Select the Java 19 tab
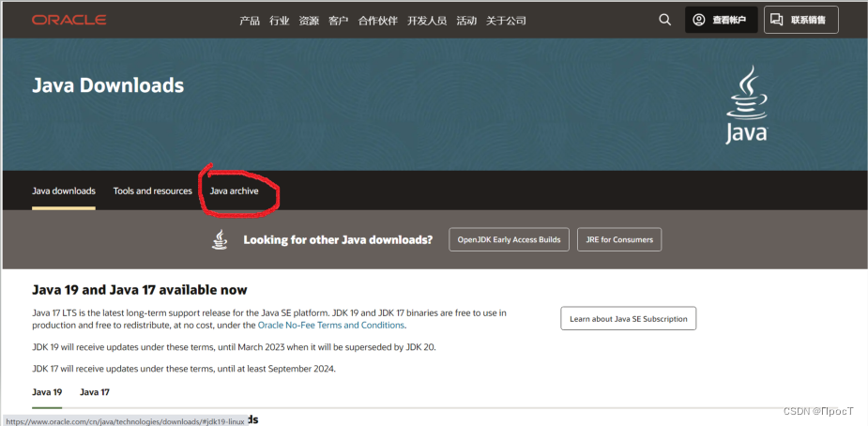This screenshot has height=426, width=868. coord(47,392)
